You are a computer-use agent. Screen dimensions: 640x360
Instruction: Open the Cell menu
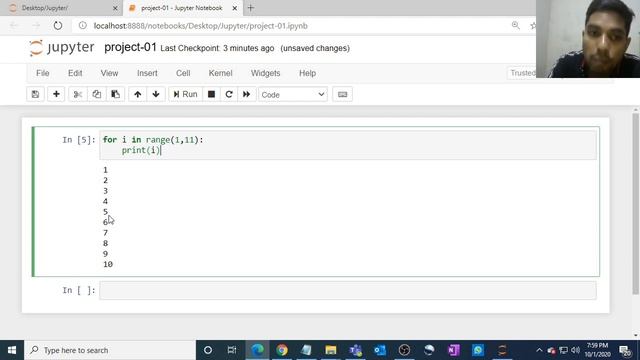[x=183, y=73]
